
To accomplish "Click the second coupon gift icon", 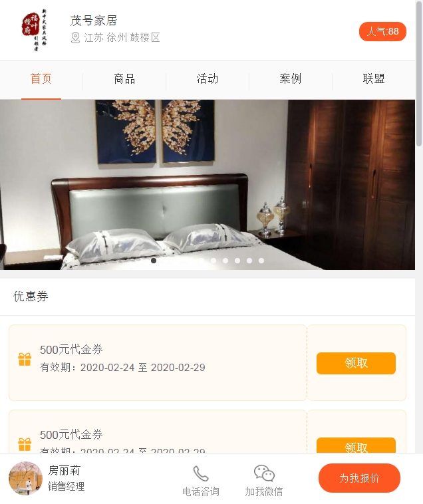I will point(25,444).
